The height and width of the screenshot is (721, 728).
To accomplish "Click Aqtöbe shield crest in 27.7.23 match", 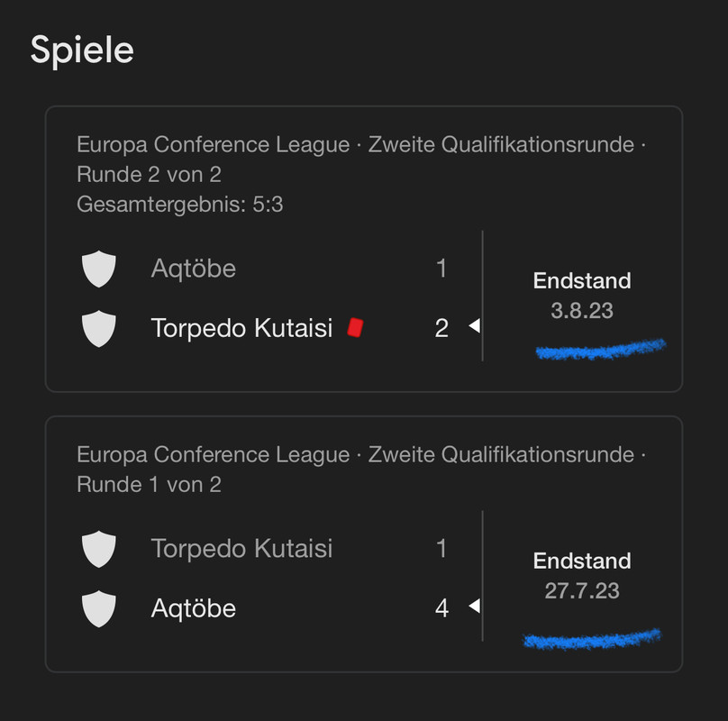I will point(99,609).
